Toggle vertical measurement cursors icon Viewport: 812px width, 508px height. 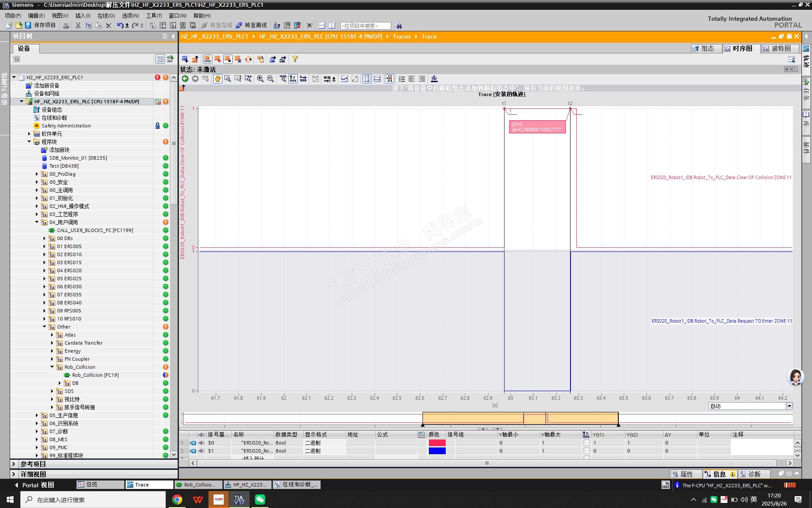(367, 79)
